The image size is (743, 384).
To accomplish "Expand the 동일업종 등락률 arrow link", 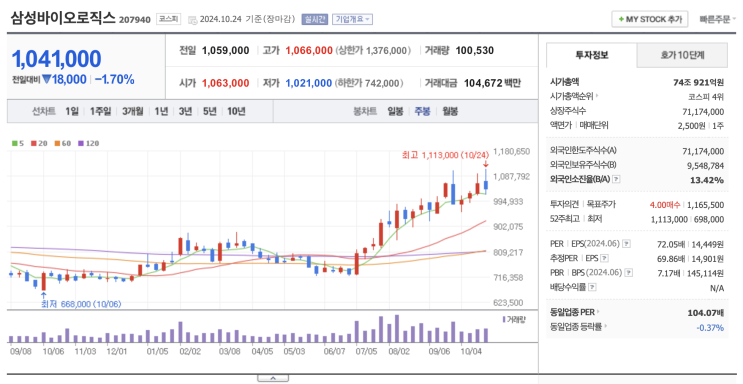I will tap(606, 327).
